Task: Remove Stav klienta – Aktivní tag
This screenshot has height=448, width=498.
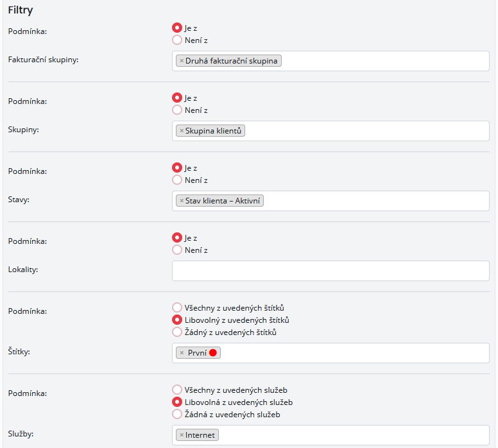Action: tap(182, 201)
